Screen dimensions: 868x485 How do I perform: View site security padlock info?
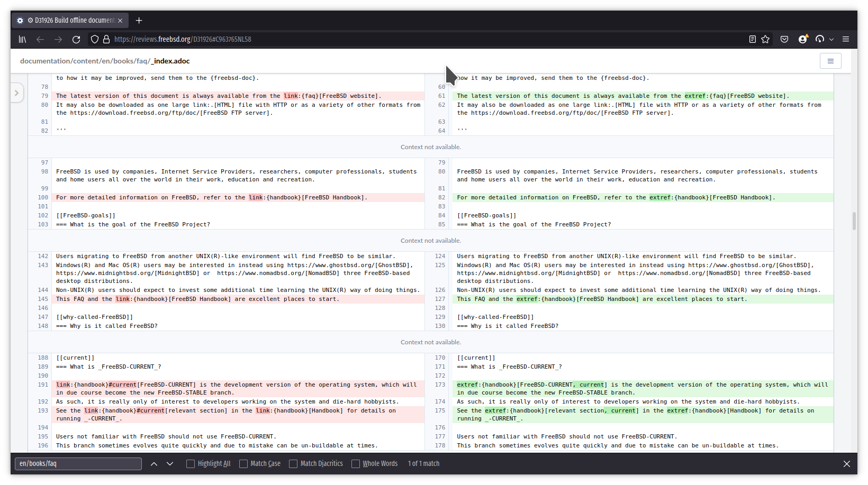pos(106,39)
